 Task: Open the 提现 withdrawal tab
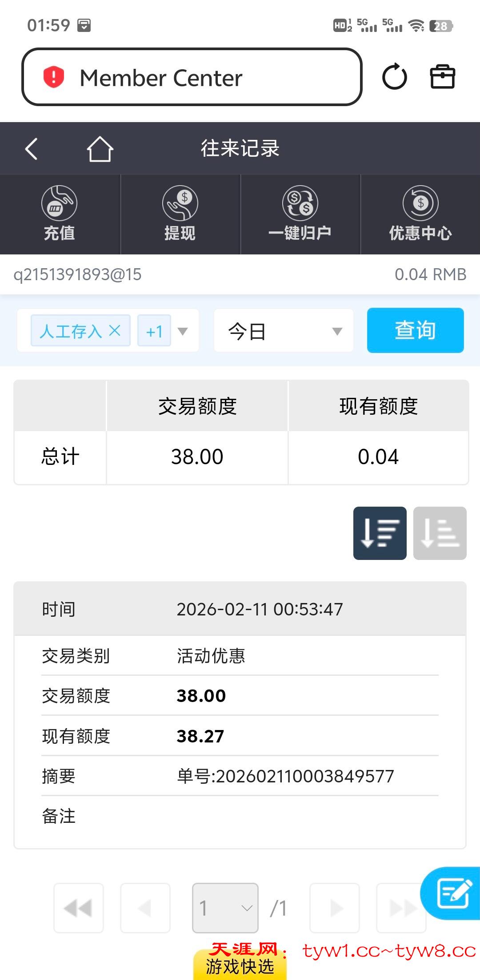pos(180,214)
